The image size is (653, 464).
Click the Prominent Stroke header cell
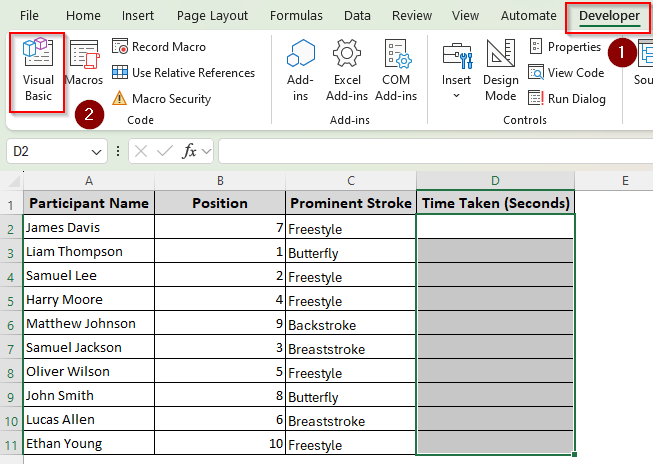[x=351, y=203]
